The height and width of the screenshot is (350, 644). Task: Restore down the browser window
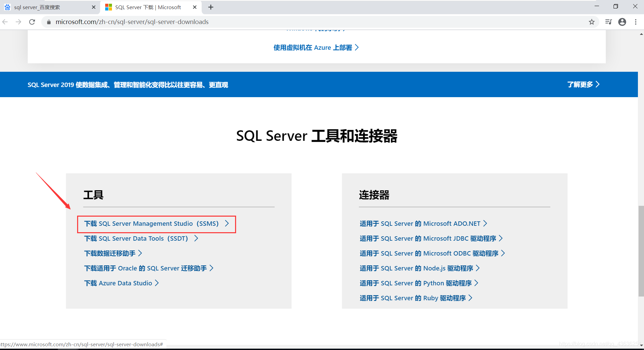[x=616, y=6]
